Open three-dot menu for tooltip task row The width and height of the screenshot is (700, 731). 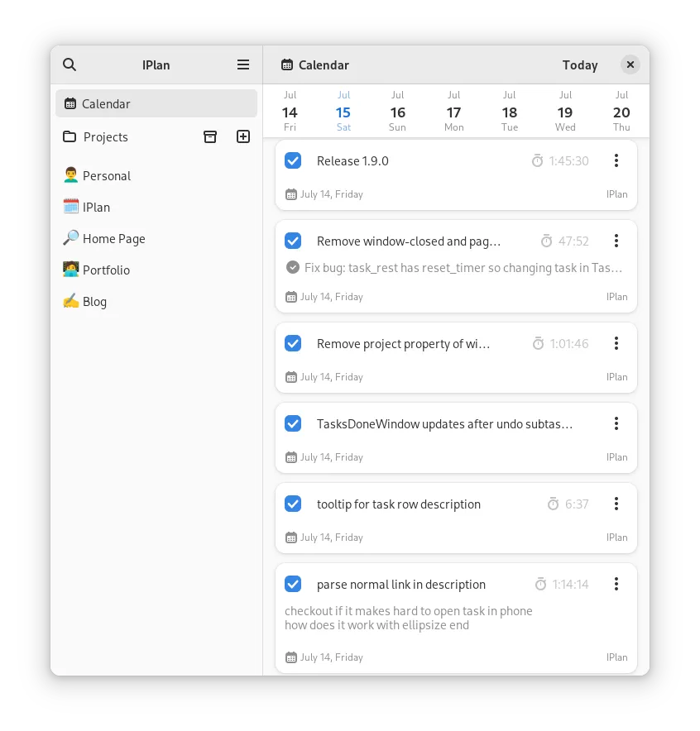coord(616,504)
